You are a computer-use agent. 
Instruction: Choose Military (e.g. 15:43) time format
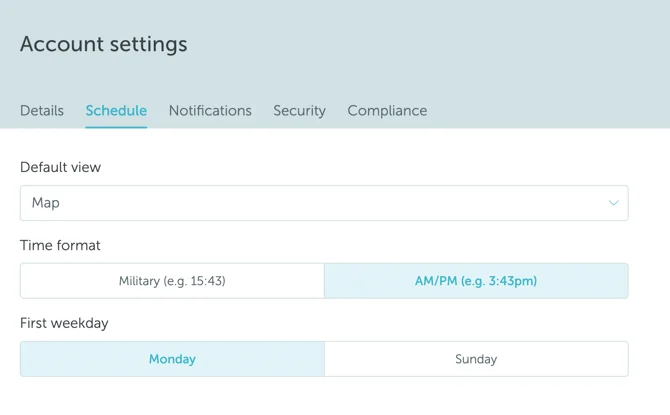pos(172,281)
